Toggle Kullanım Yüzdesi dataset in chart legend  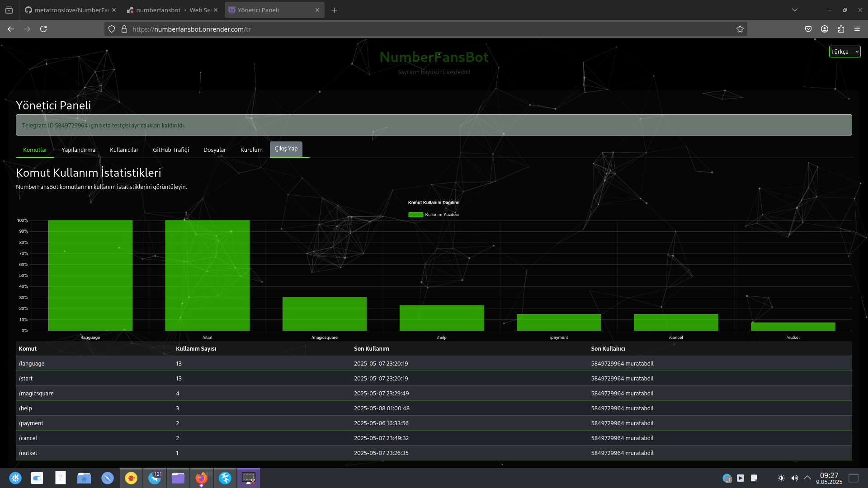coord(433,215)
